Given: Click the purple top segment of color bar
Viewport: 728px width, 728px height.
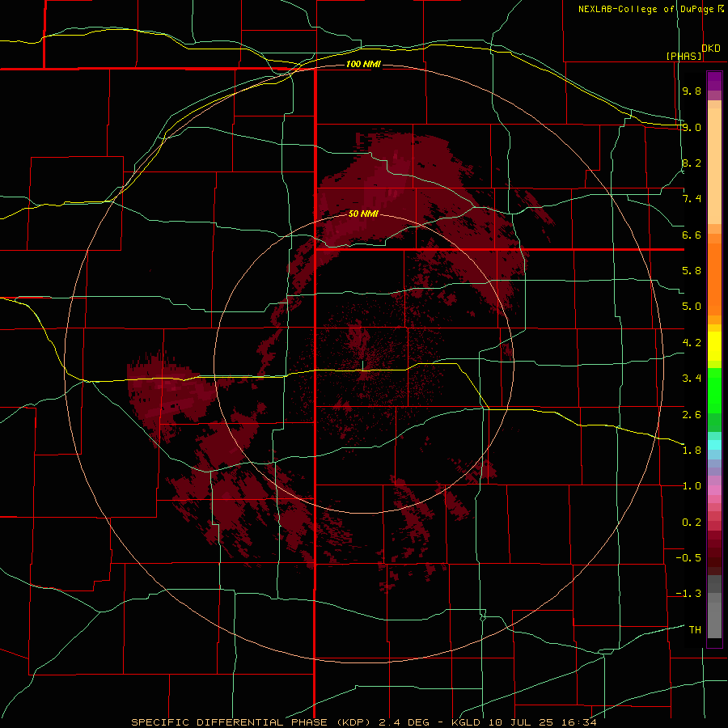Looking at the screenshot, I should (714, 81).
